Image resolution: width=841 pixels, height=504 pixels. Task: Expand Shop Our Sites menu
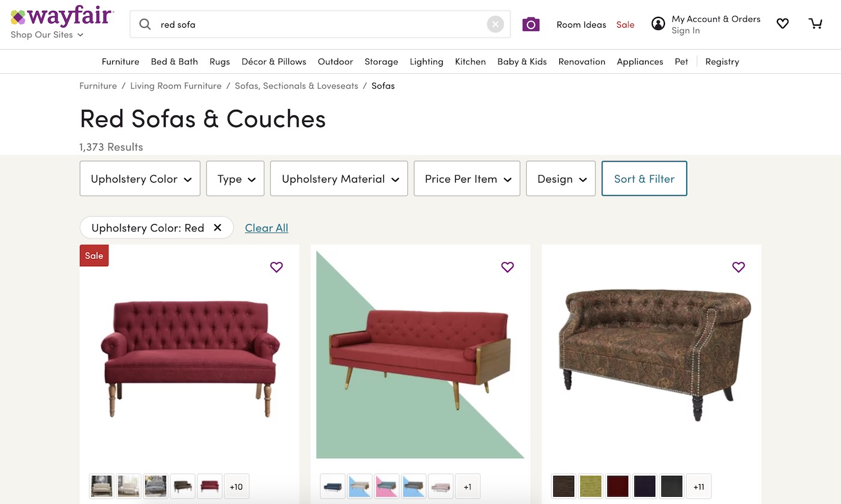[x=47, y=35]
